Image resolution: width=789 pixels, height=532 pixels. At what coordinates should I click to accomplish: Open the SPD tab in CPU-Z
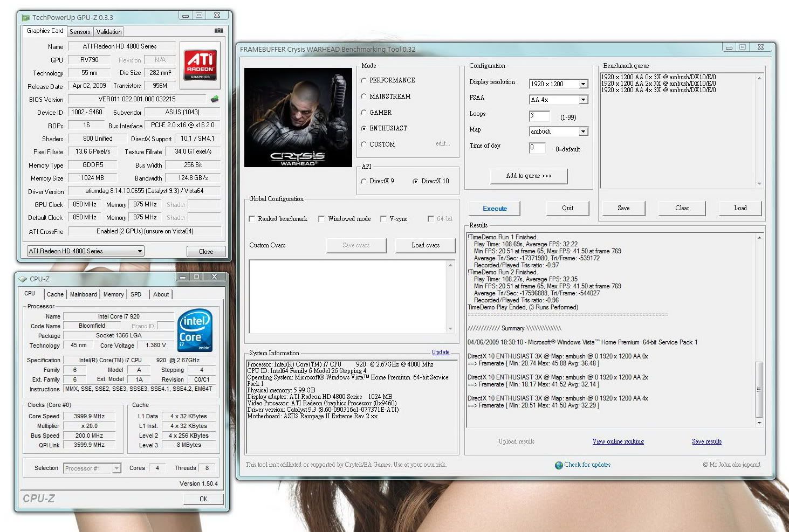point(136,294)
